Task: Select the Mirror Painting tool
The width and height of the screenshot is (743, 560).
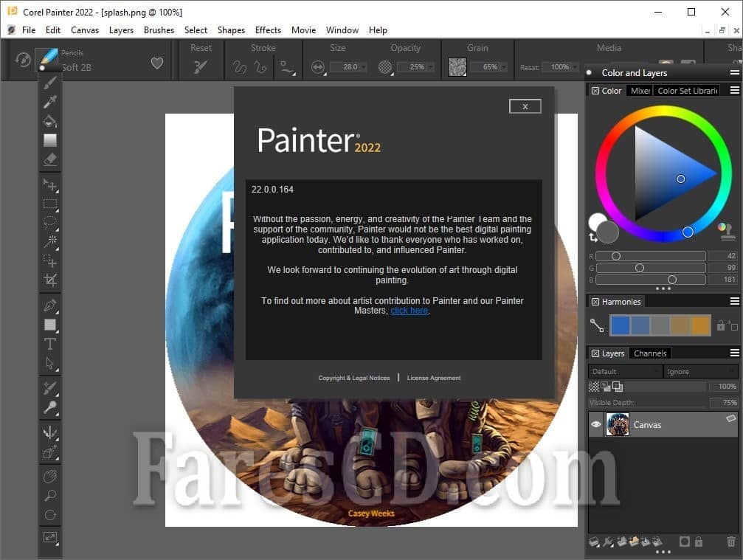Action: [x=49, y=432]
